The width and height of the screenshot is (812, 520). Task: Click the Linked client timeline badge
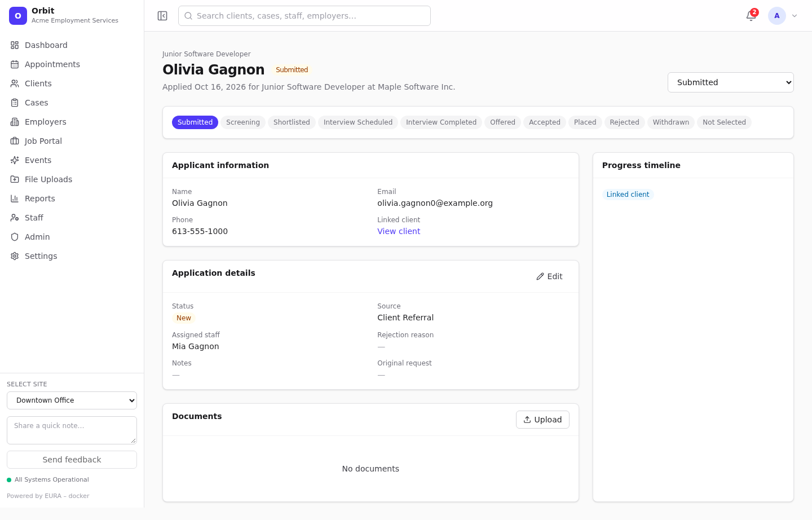tap(628, 195)
